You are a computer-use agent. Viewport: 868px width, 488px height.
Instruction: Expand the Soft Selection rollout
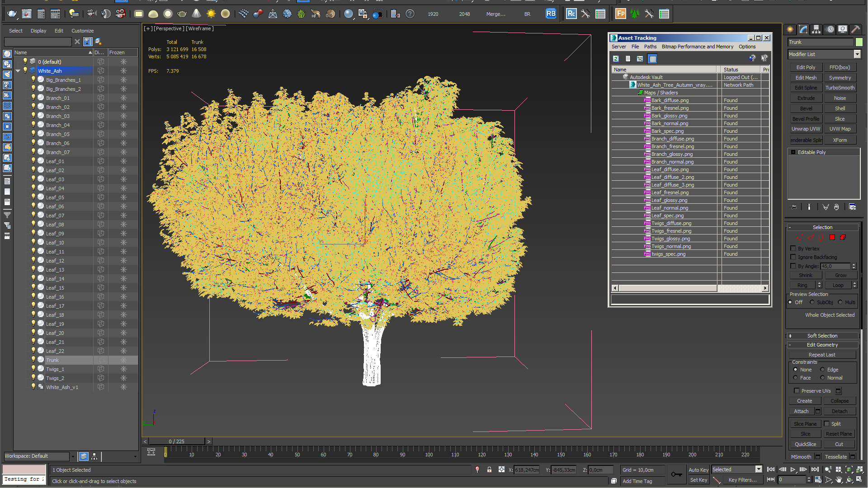(823, 336)
